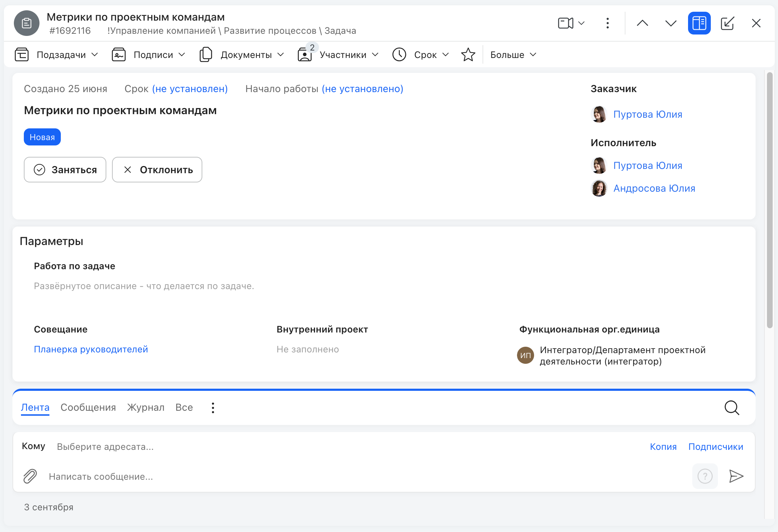
Task: Switch to the Сообщения tab
Action: [88, 408]
